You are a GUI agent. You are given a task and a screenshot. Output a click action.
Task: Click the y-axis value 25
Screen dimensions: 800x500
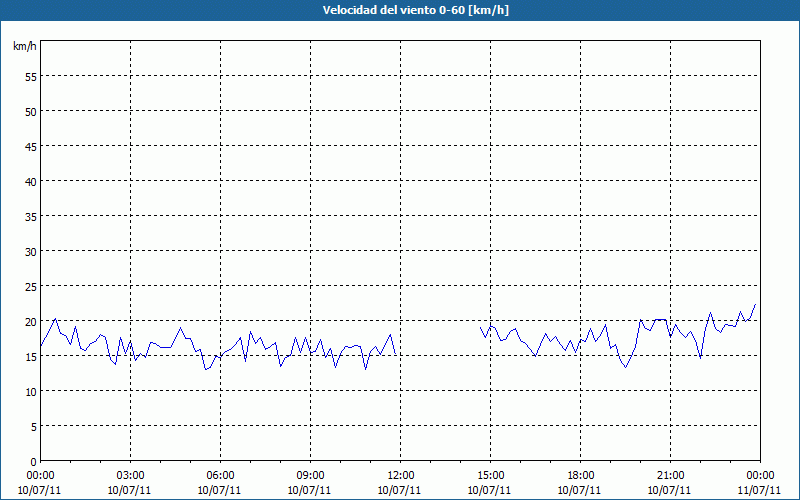click(x=31, y=287)
